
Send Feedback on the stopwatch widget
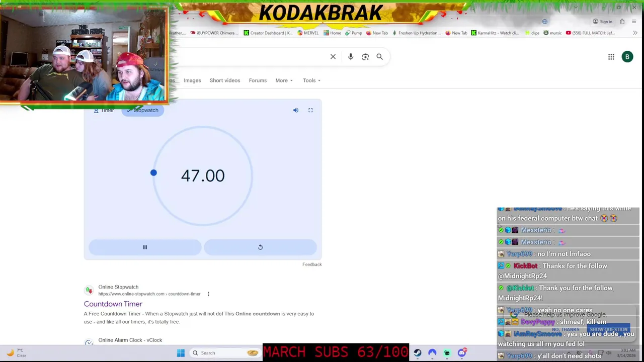pyautogui.click(x=312, y=264)
